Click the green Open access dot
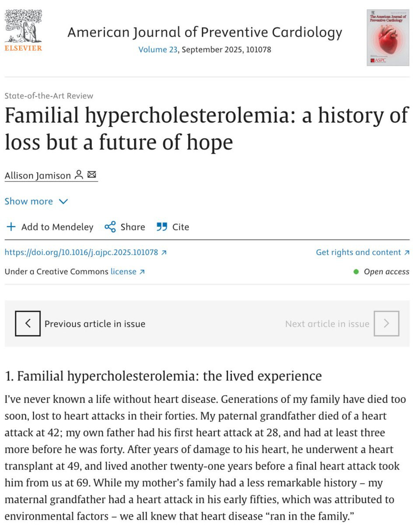420x525 pixels. (x=356, y=272)
